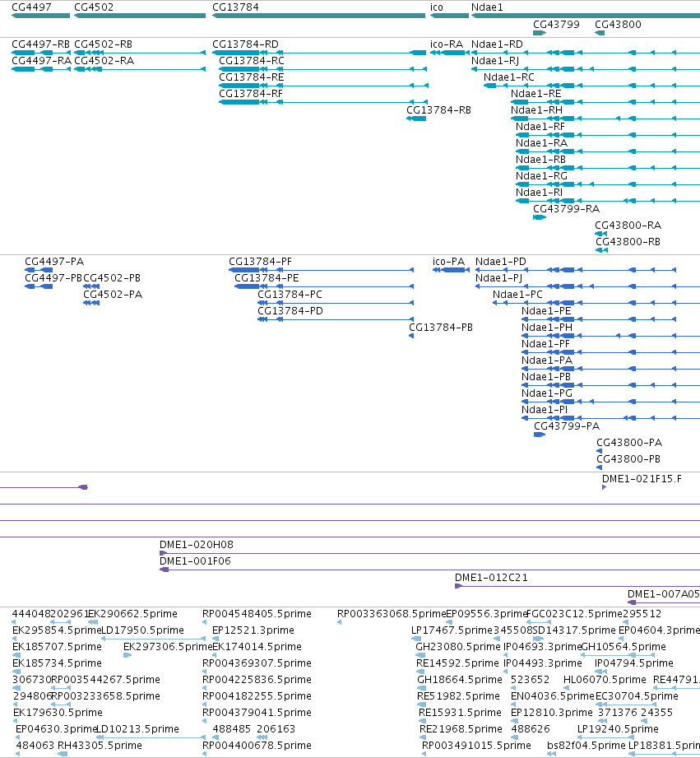The image size is (700, 758).
Task: Click transcript CG4497-RB
Action: [41, 44]
